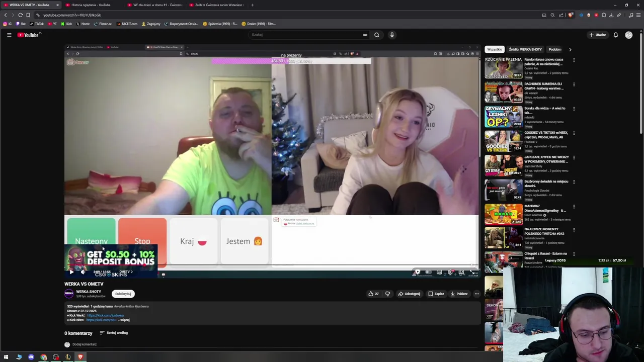Viewport: 644px width, 362px height.
Task: Open the Sortuj według sort menu
Action: point(114,333)
